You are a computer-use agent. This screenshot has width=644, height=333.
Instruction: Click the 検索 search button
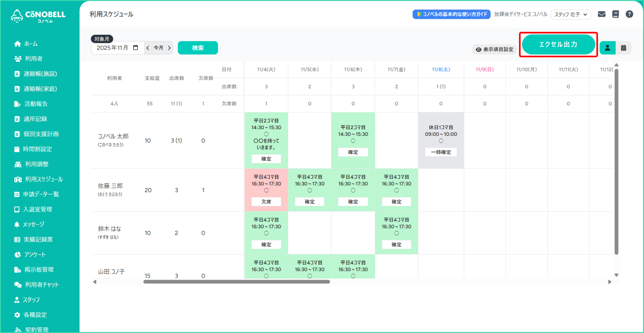[x=198, y=48]
